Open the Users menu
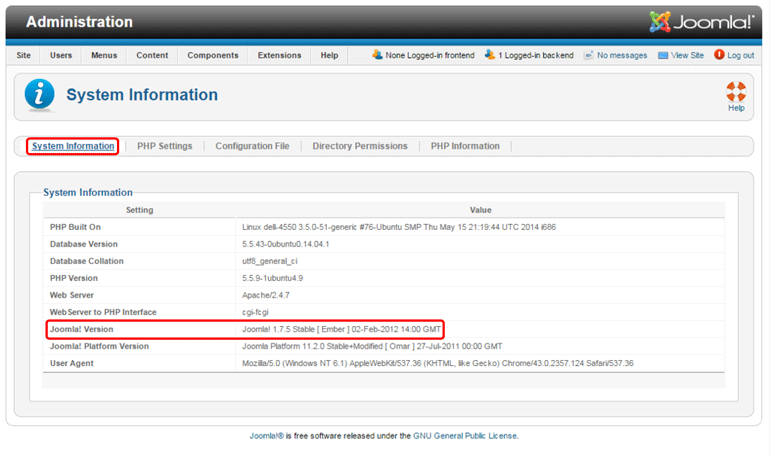This screenshot has height=456, width=770. pyautogui.click(x=61, y=56)
